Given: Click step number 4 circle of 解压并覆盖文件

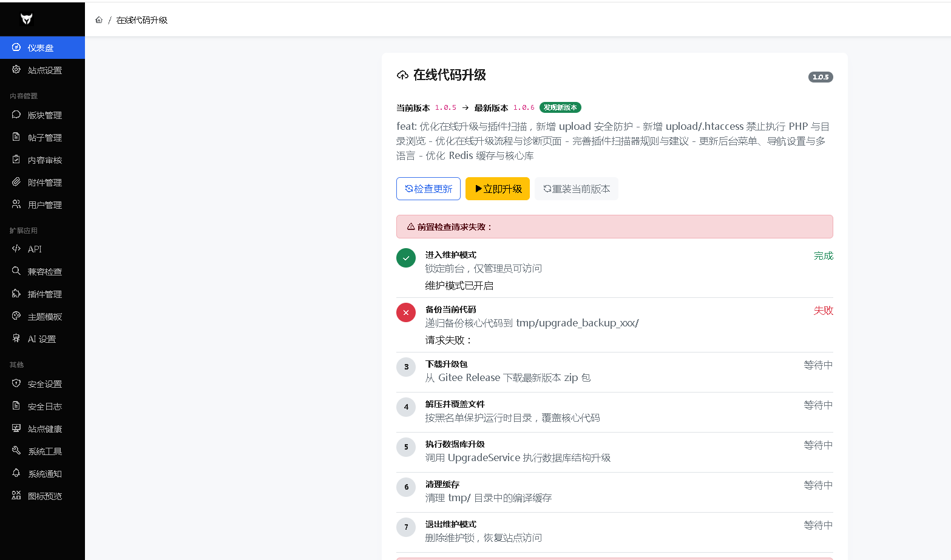Looking at the screenshot, I should point(406,407).
